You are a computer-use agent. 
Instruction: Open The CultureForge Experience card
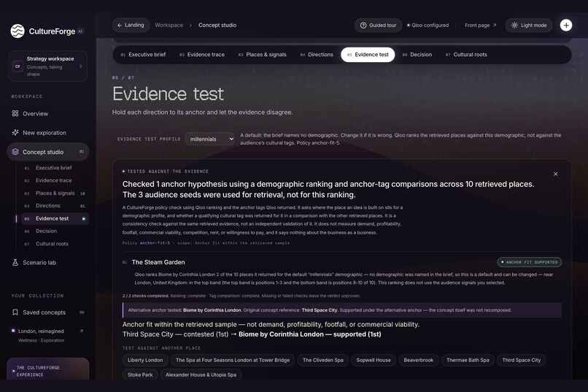click(x=48, y=369)
